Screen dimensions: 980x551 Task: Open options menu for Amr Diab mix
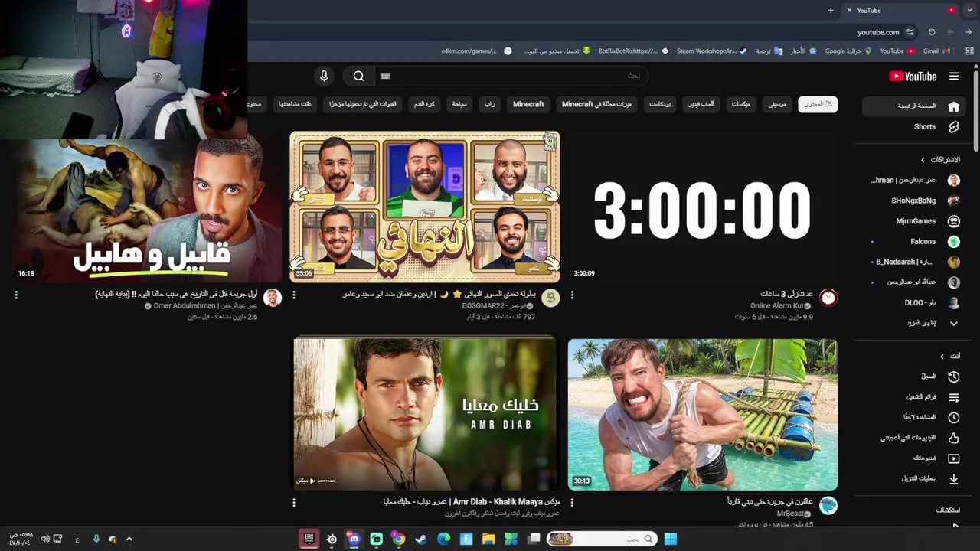tap(294, 503)
